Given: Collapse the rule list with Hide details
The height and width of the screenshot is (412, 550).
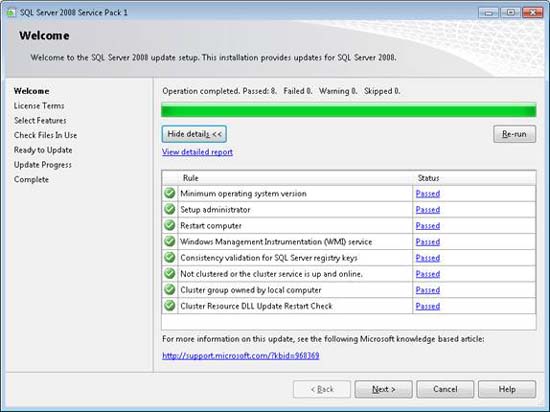Looking at the screenshot, I should pos(194,134).
